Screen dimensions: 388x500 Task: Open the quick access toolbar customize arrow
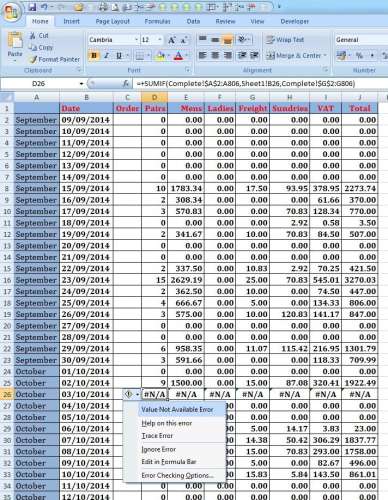point(279,7)
